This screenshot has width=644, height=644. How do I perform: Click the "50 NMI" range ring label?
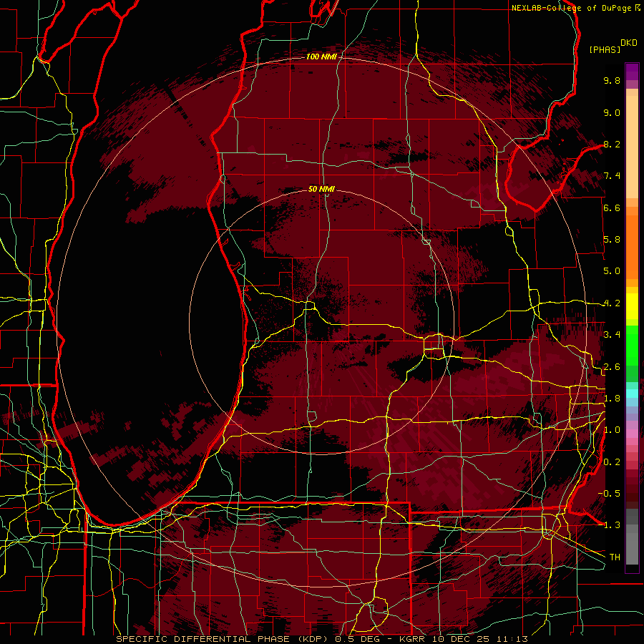point(321,190)
